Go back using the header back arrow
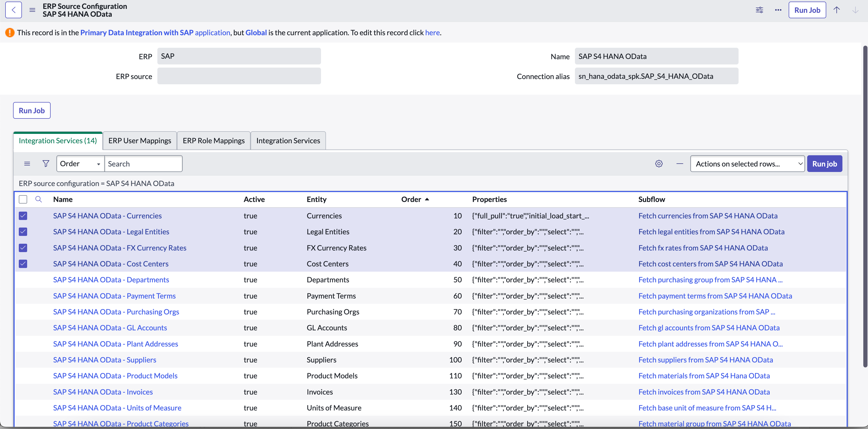This screenshot has width=868, height=429. tap(14, 10)
